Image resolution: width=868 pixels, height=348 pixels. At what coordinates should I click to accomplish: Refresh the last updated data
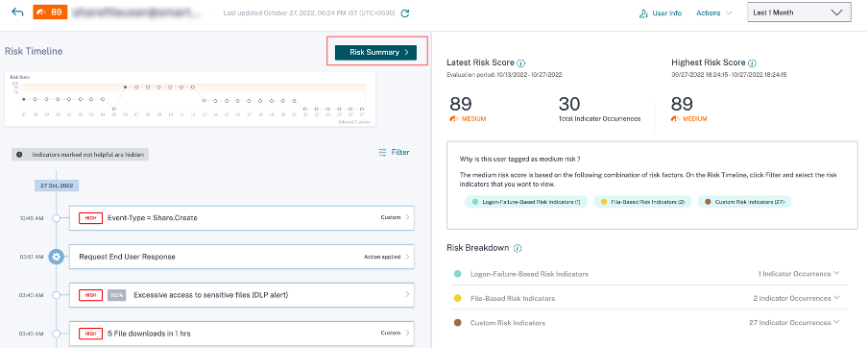[404, 12]
